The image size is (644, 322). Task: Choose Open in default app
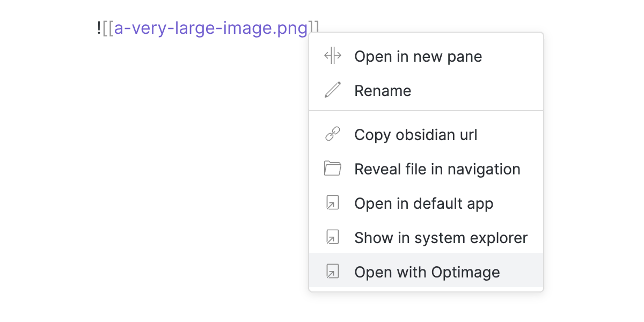[x=423, y=203]
